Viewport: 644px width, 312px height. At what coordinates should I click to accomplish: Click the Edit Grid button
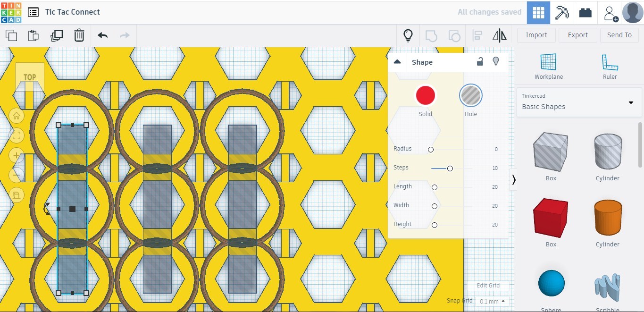point(488,285)
